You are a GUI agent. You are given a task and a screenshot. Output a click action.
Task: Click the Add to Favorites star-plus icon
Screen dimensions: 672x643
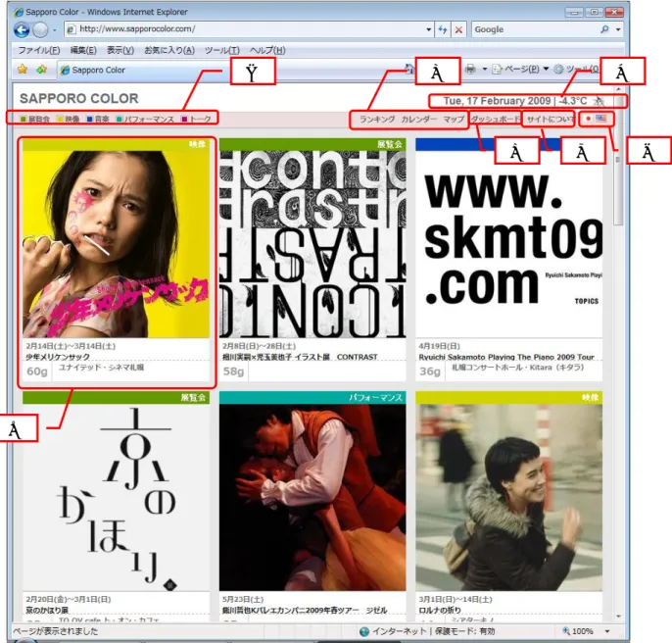pos(41,69)
